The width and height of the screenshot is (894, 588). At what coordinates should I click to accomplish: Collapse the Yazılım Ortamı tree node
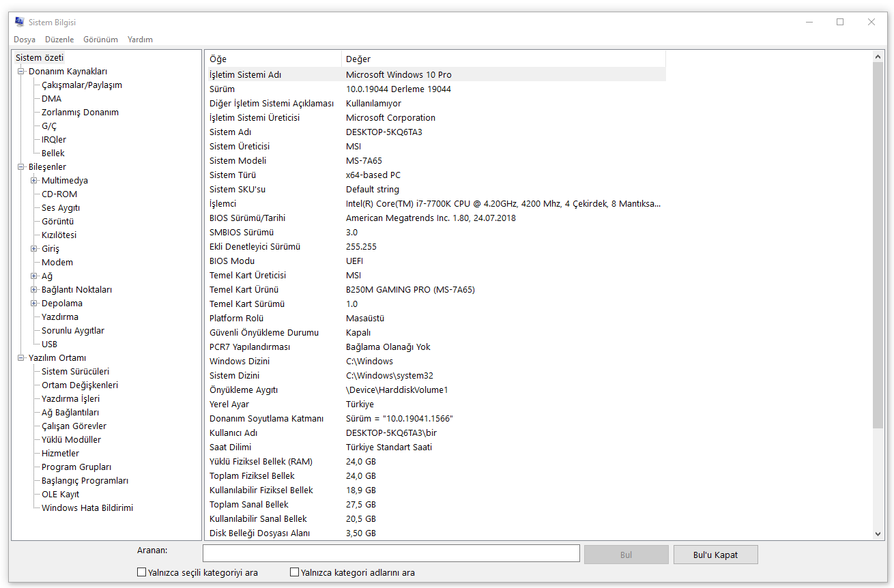pyautogui.click(x=20, y=358)
